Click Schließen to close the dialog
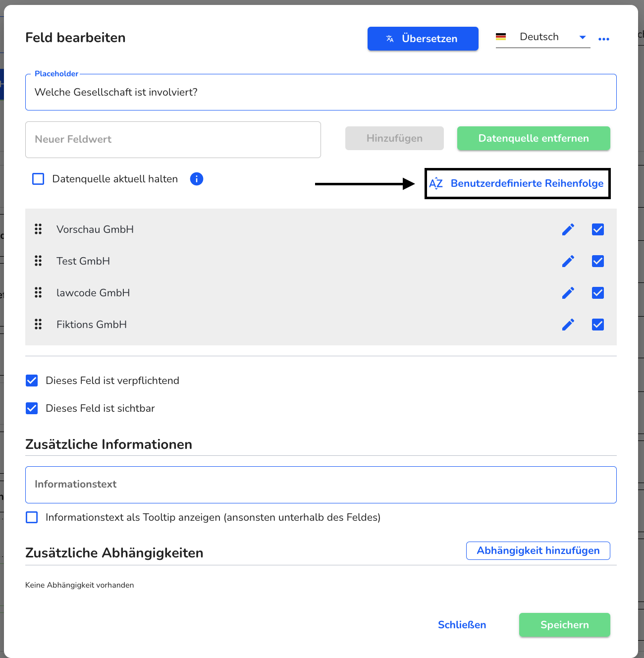This screenshot has width=644, height=658. pos(462,625)
